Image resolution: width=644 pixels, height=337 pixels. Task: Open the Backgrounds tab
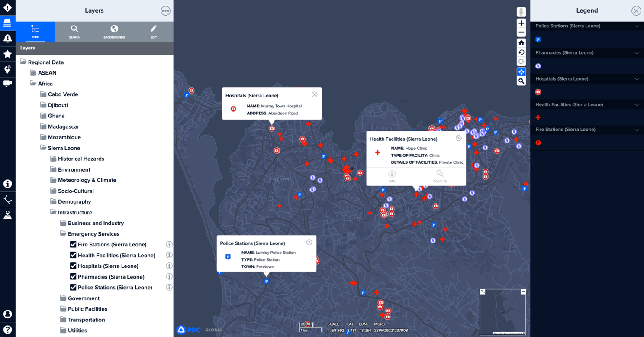click(114, 32)
